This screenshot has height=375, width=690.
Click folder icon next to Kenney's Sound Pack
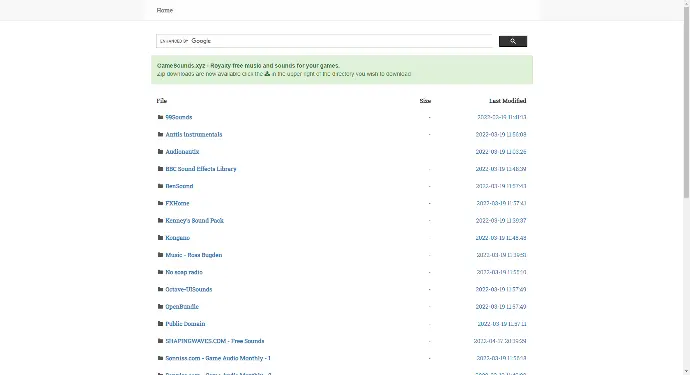click(160, 220)
